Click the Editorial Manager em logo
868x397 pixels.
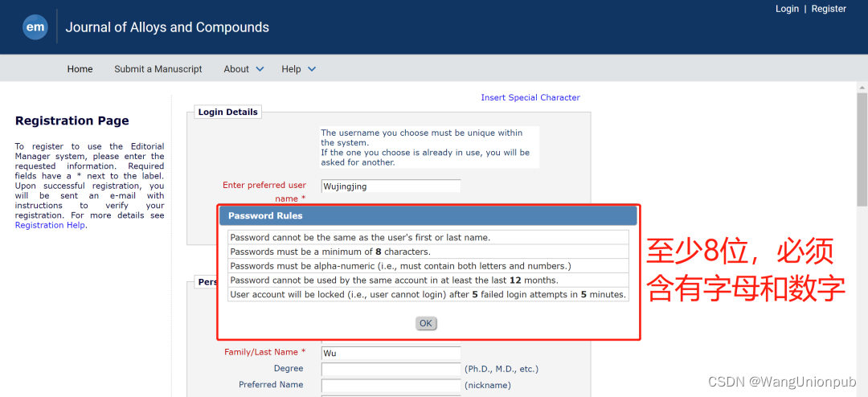pos(35,27)
